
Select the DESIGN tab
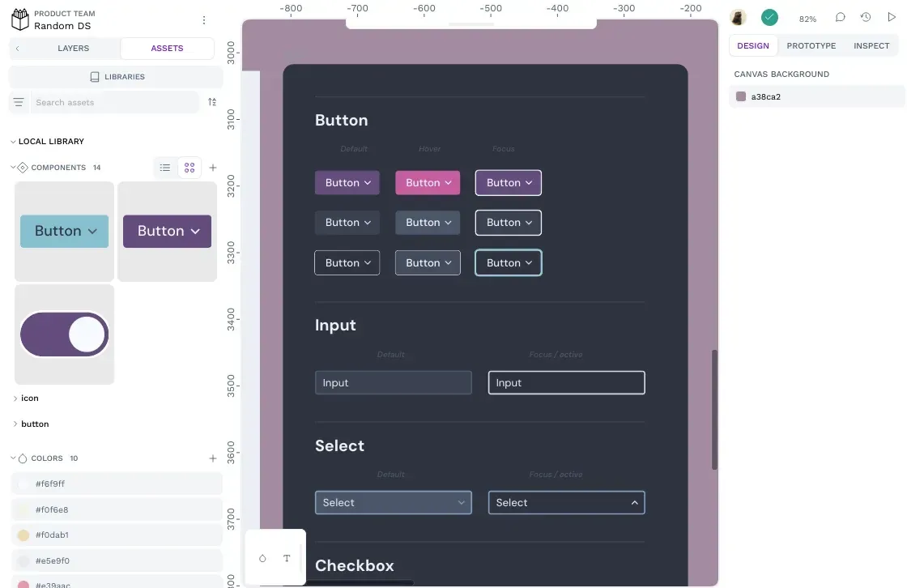[x=753, y=45]
